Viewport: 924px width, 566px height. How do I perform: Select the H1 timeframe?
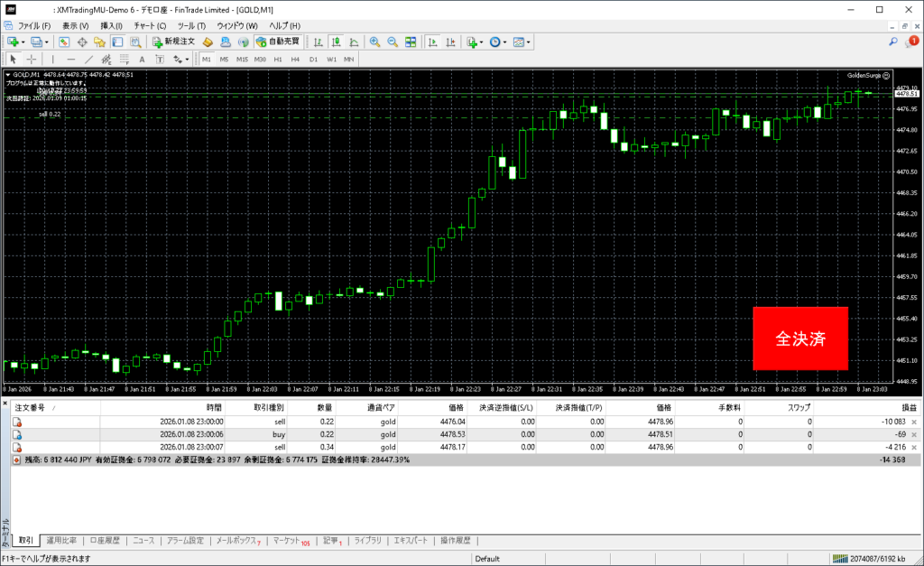pos(279,60)
